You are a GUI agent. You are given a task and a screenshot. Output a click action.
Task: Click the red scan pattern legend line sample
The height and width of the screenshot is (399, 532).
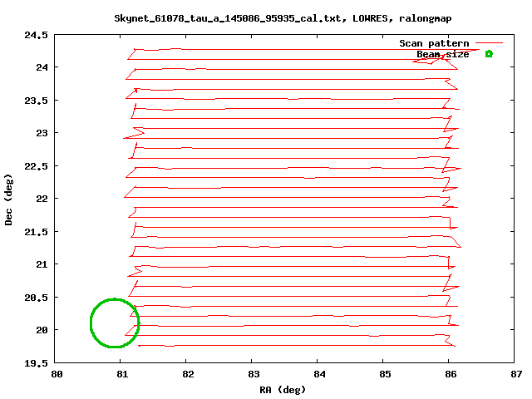[x=489, y=43]
